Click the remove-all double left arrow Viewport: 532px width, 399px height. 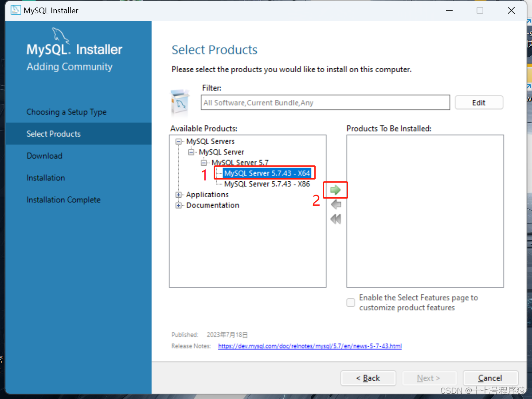tap(336, 219)
